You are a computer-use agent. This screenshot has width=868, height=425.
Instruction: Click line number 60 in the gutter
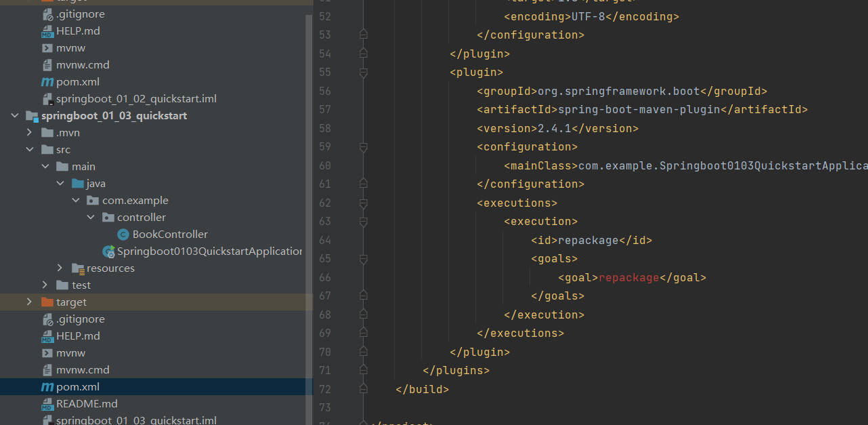[324, 165]
